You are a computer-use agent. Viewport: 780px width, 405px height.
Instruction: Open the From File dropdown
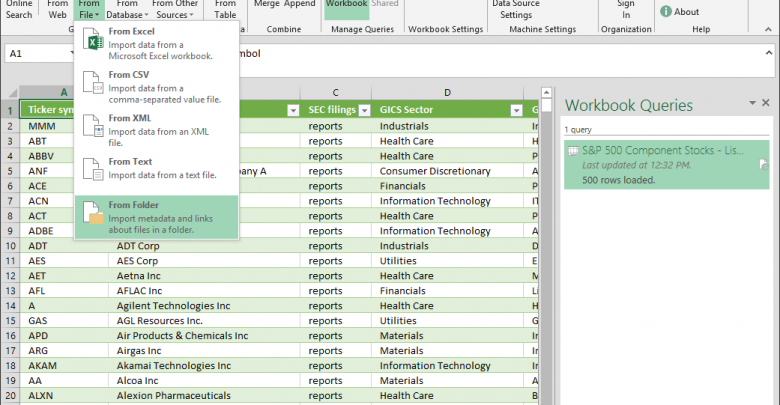89,9
